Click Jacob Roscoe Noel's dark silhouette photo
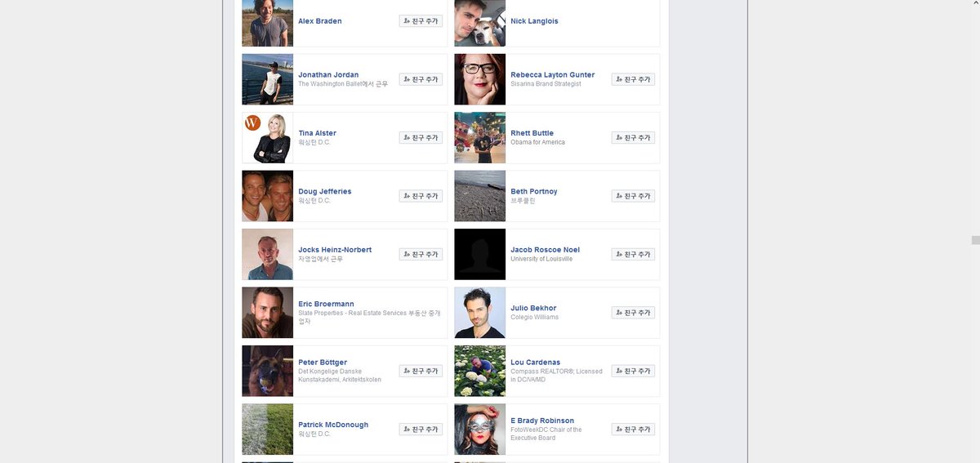Screen dimensions: 980x463 480,254
